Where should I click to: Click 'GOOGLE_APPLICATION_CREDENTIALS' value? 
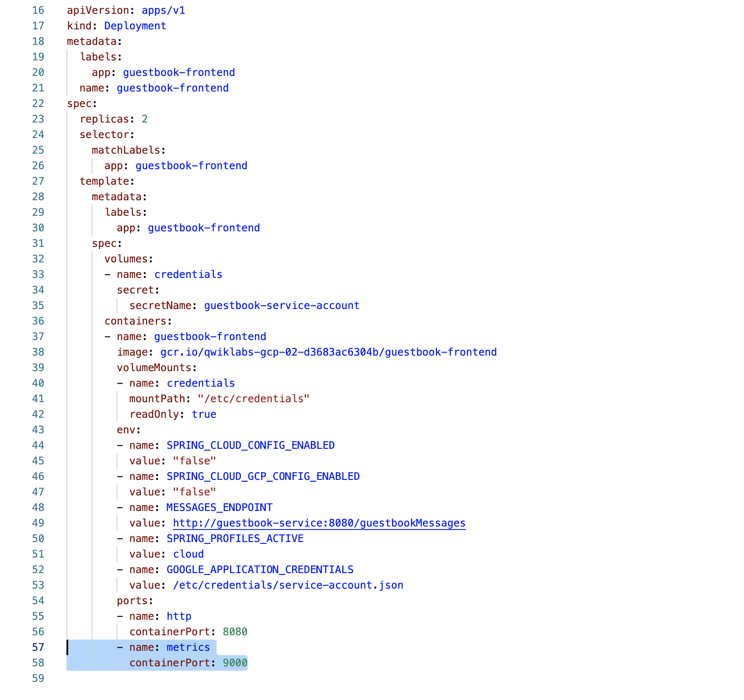click(x=260, y=570)
